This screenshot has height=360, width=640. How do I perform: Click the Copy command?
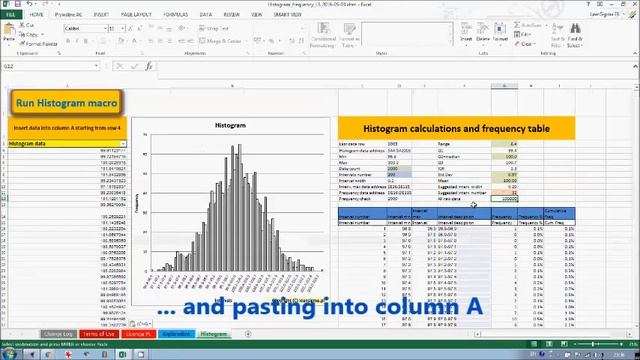point(31,35)
